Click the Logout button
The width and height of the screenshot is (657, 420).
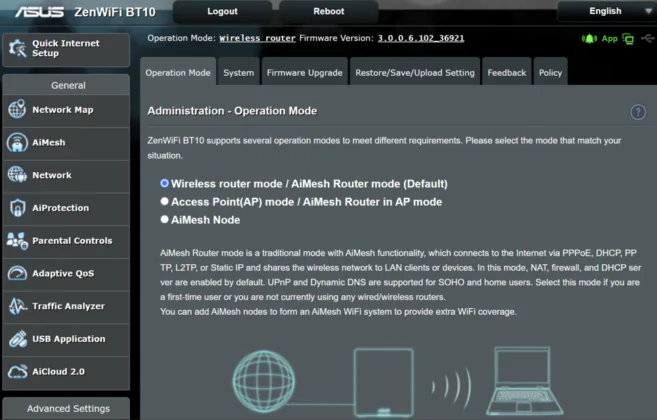[x=222, y=11]
